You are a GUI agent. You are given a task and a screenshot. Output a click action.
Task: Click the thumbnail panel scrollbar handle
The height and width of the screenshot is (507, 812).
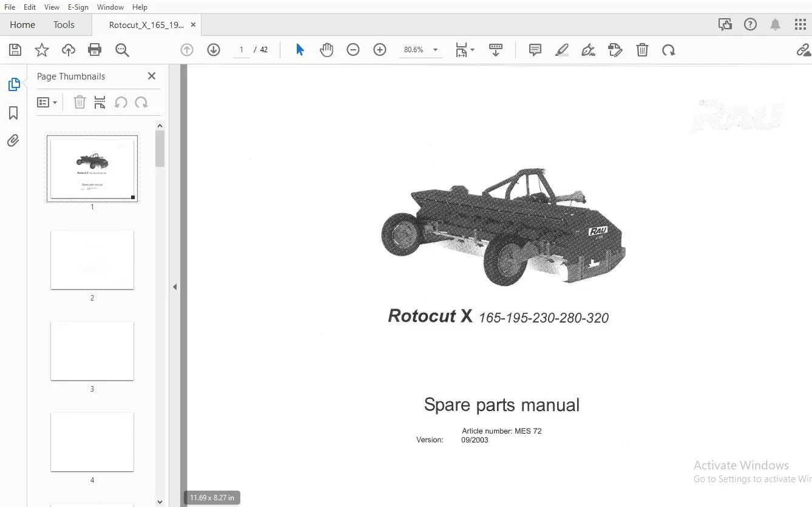click(x=160, y=149)
